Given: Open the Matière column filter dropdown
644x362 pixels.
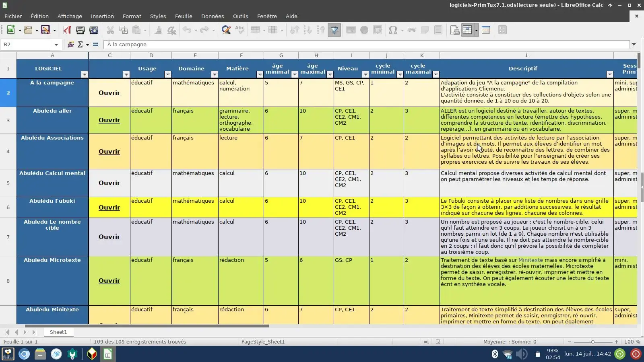Looking at the screenshot, I should (260, 74).
